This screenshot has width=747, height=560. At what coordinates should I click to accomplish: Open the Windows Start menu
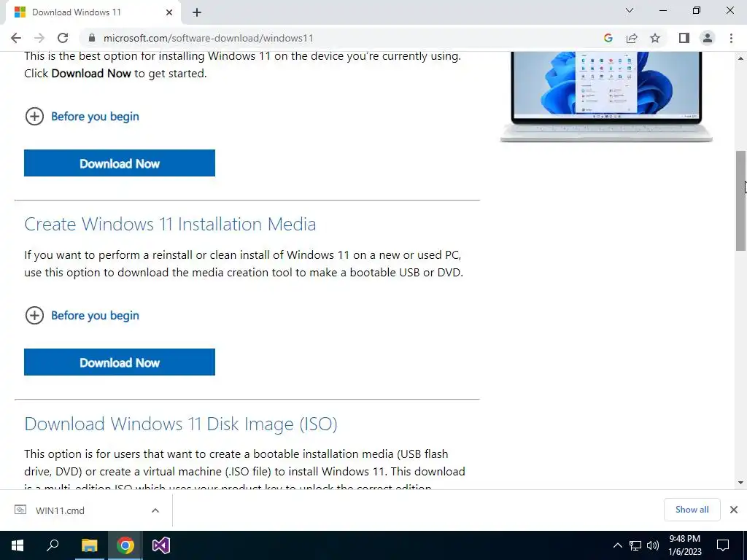pyautogui.click(x=18, y=545)
